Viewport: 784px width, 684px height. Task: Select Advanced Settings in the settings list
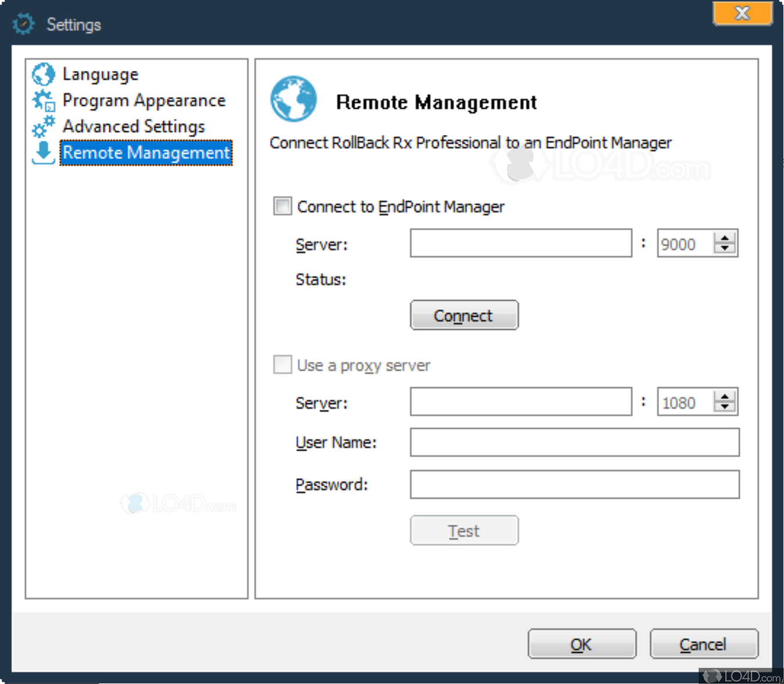[134, 126]
